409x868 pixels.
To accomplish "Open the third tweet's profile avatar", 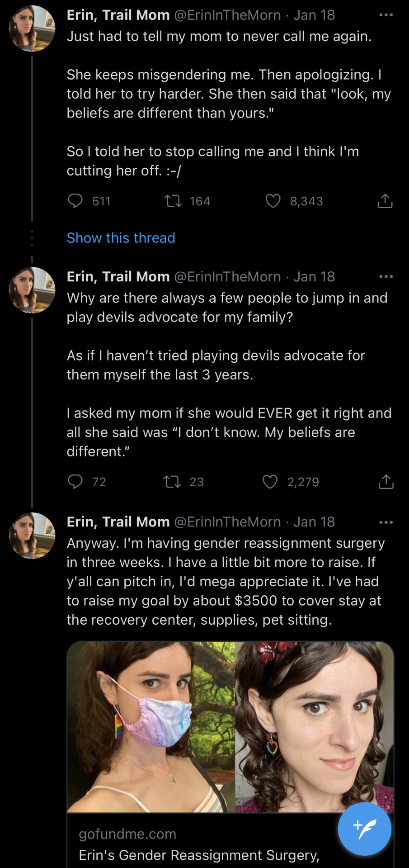I will tap(32, 536).
